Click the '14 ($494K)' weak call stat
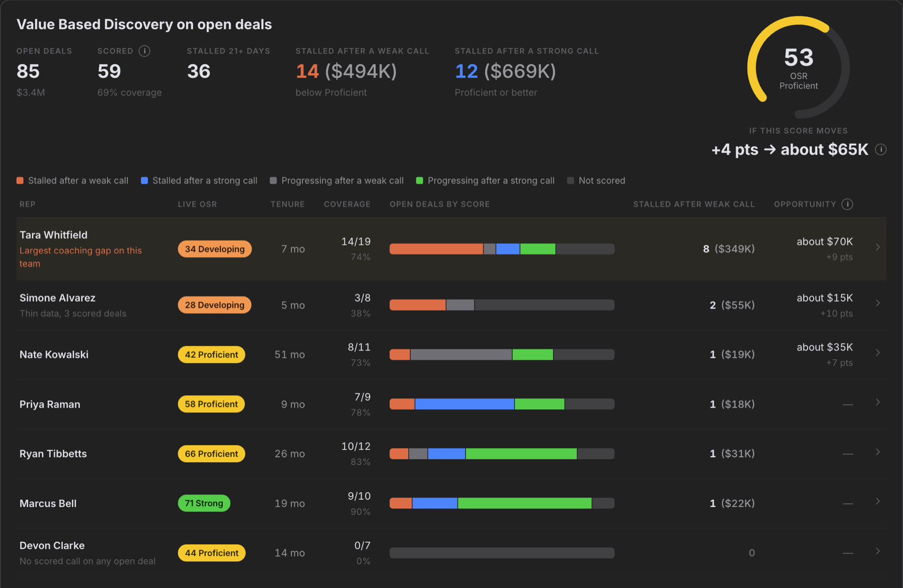 (346, 71)
